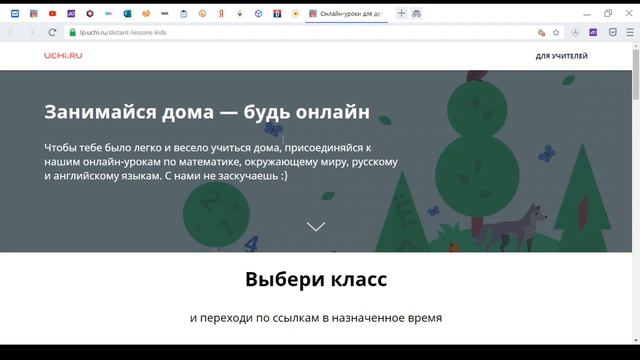Open the pinned yellow square tab

click(296, 13)
